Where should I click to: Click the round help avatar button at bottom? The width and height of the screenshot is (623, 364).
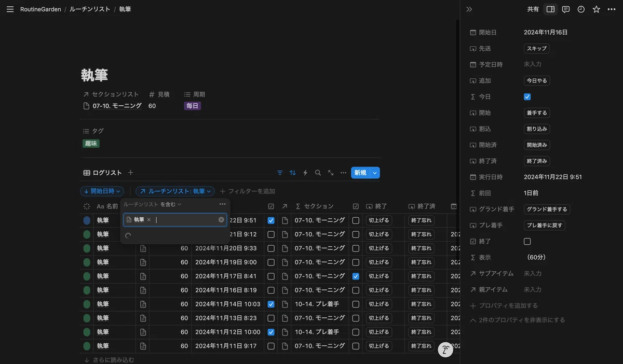click(445, 350)
